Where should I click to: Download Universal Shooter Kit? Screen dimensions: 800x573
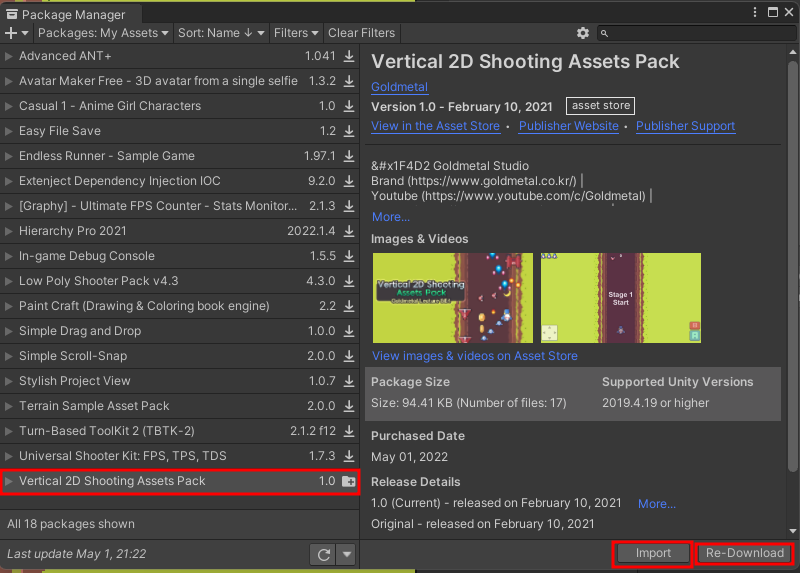349,456
